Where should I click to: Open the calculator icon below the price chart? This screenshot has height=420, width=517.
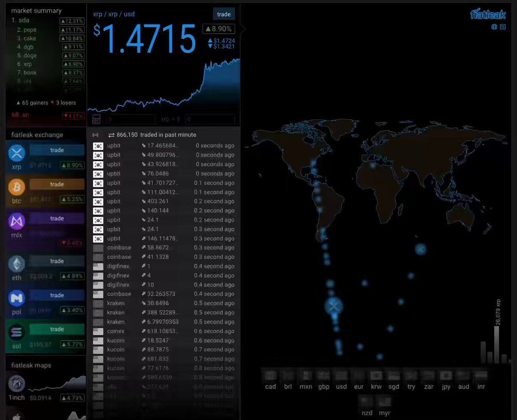[x=96, y=119]
